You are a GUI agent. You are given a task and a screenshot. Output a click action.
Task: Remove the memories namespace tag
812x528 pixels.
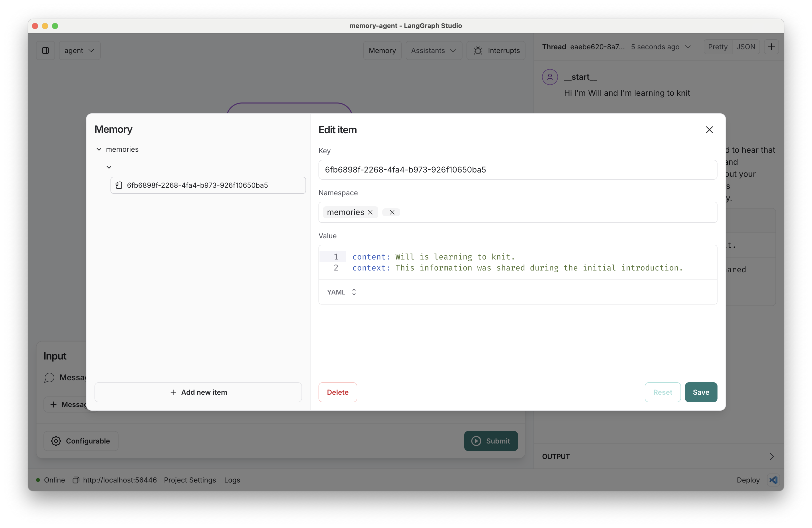(370, 212)
